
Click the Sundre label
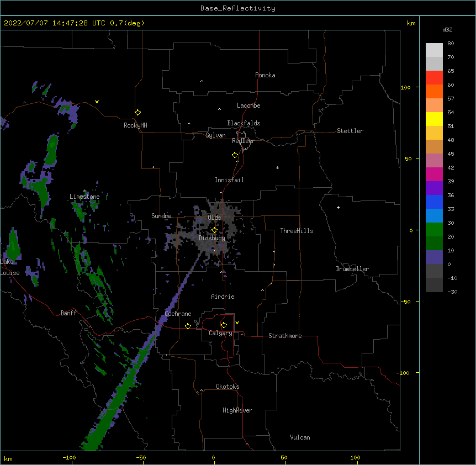pos(161,216)
